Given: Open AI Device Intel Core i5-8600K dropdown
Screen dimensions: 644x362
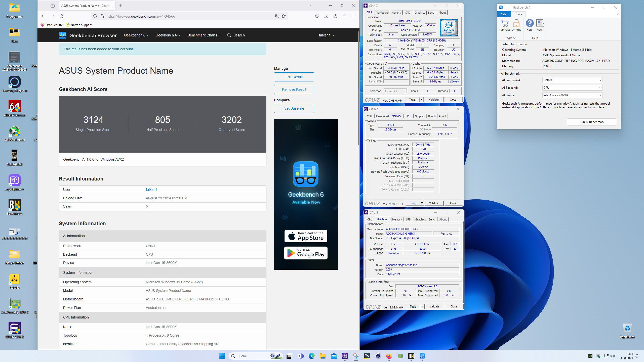Looking at the screenshot, I should 572,95.
